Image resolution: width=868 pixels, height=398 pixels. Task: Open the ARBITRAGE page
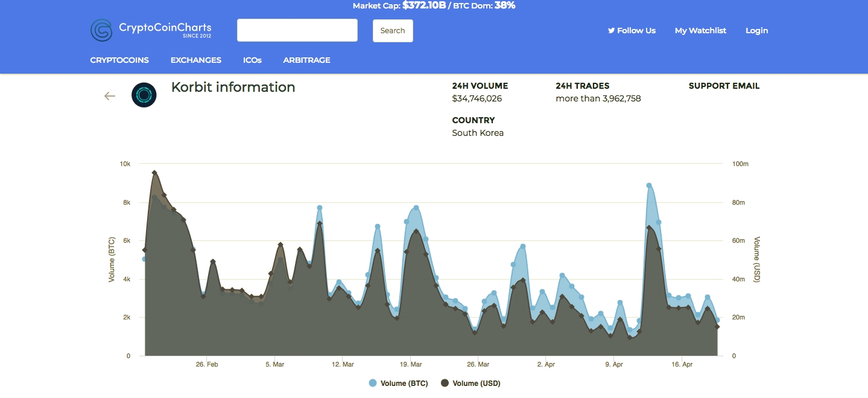click(x=307, y=60)
